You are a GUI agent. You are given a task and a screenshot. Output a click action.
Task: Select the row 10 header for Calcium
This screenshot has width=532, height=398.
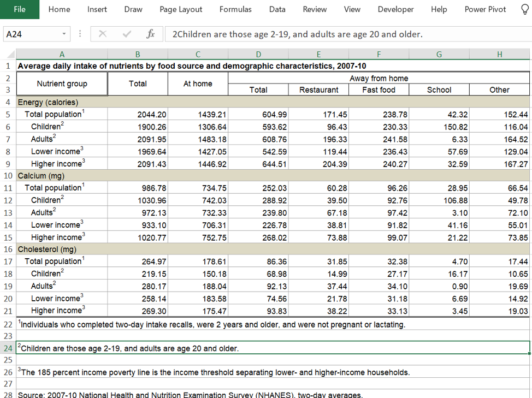8,176
